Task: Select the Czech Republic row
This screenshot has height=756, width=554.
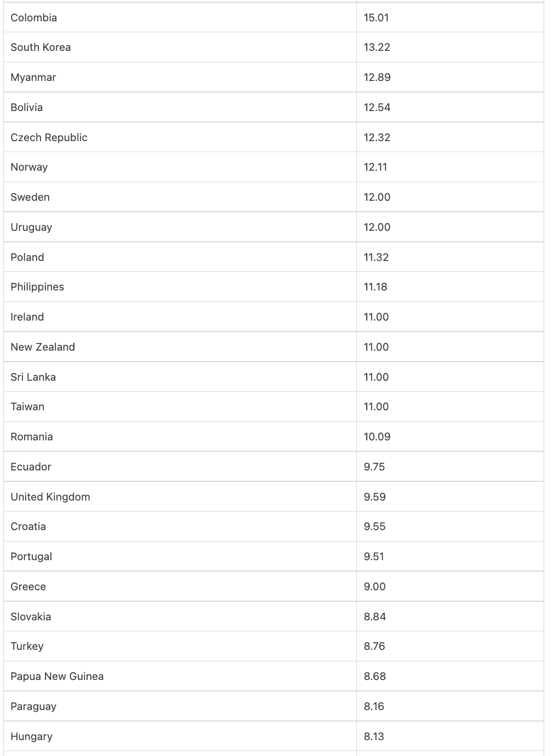Action: 274,137
